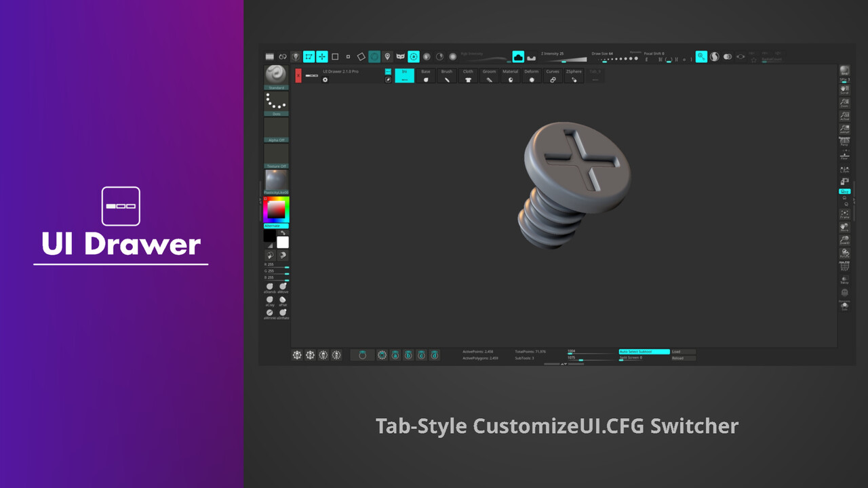Open the Alpha Off selector
The height and width of the screenshot is (488, 868).
click(276, 140)
